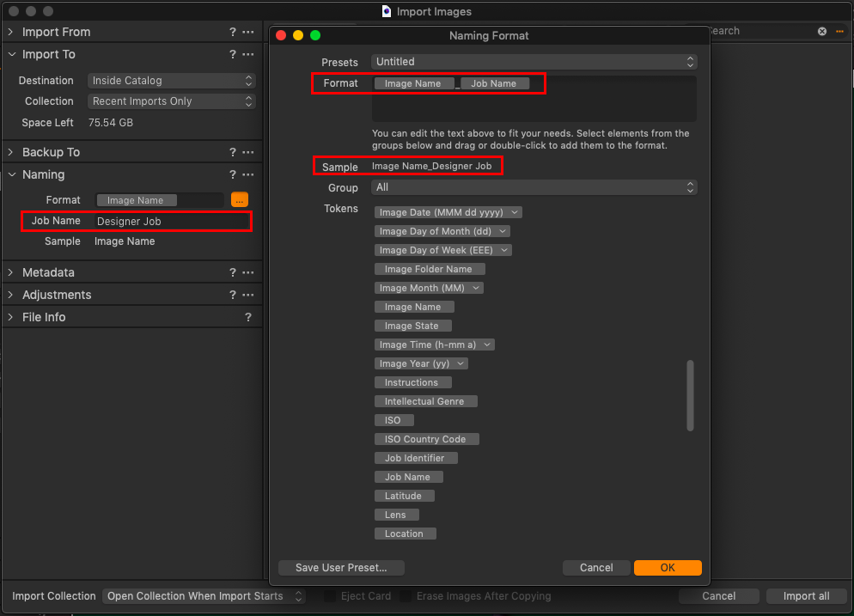Click the File Info help icon

click(248, 317)
